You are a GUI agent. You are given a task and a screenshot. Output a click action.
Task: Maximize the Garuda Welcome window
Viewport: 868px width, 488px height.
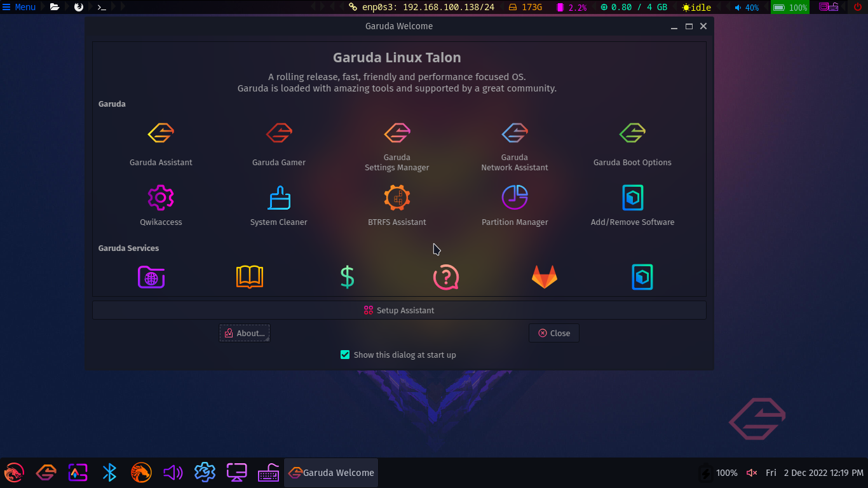pyautogui.click(x=689, y=27)
